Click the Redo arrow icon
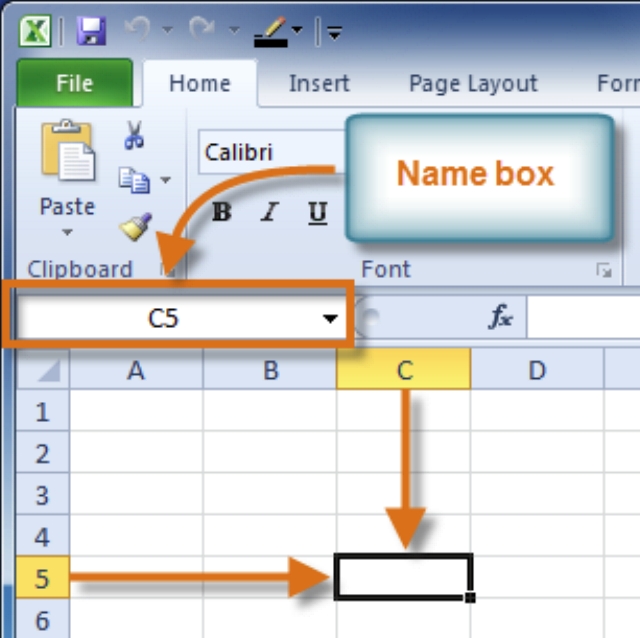Image resolution: width=640 pixels, height=638 pixels. 202,29
